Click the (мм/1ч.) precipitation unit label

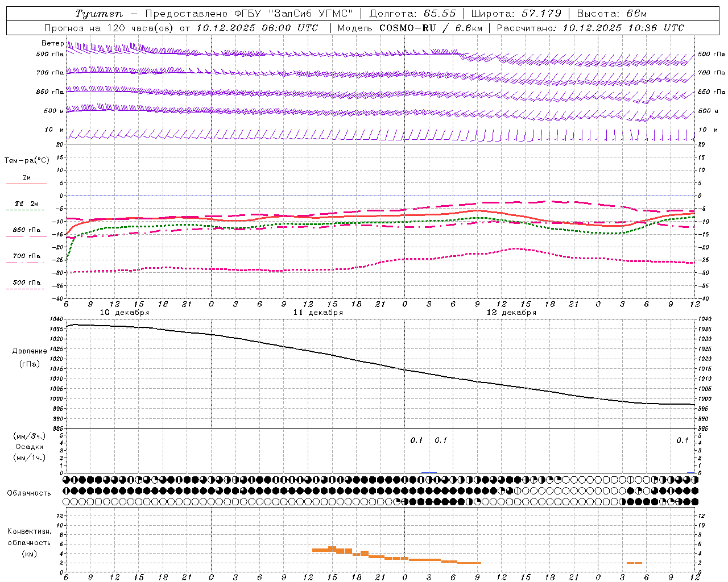pos(30,458)
